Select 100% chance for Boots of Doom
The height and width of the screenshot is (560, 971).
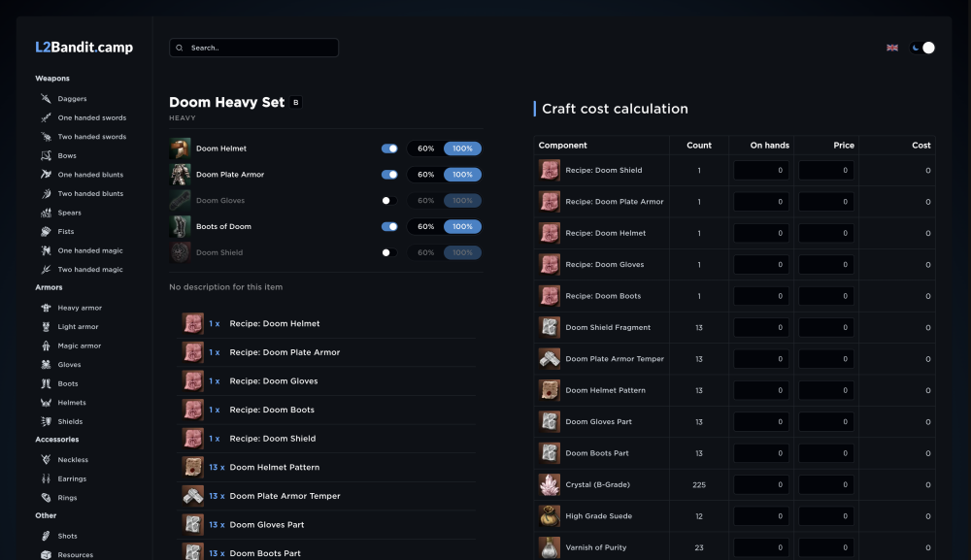(x=462, y=227)
